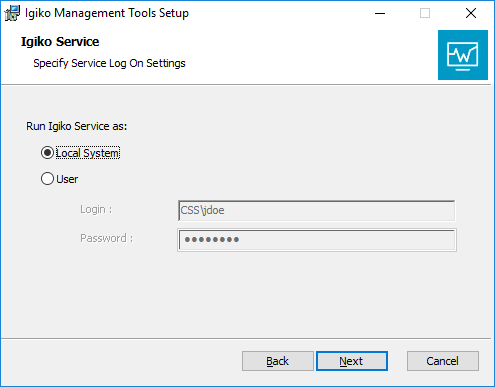
Task: Select the Local System radio circle
Action: coord(47,153)
